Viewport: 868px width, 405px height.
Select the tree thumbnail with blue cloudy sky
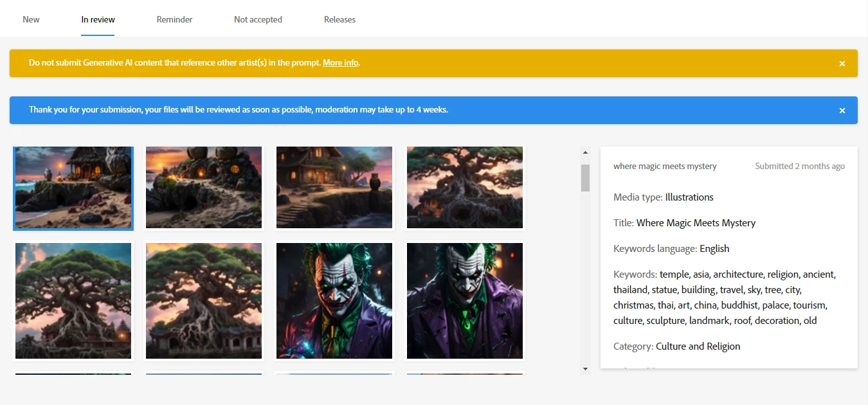73,301
